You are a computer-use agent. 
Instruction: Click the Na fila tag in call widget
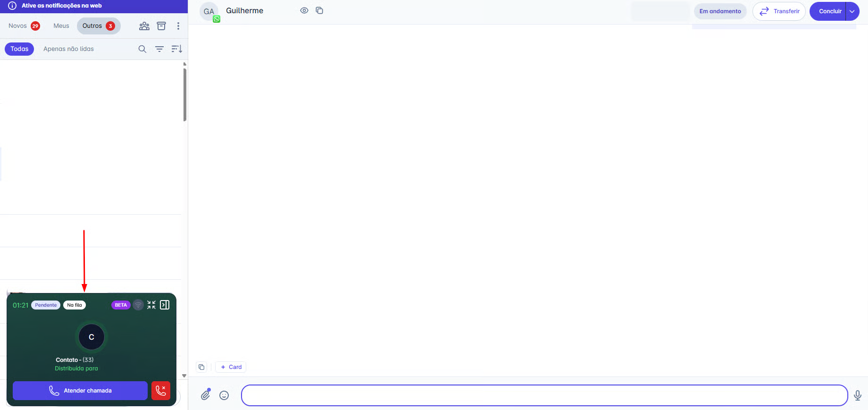75,305
